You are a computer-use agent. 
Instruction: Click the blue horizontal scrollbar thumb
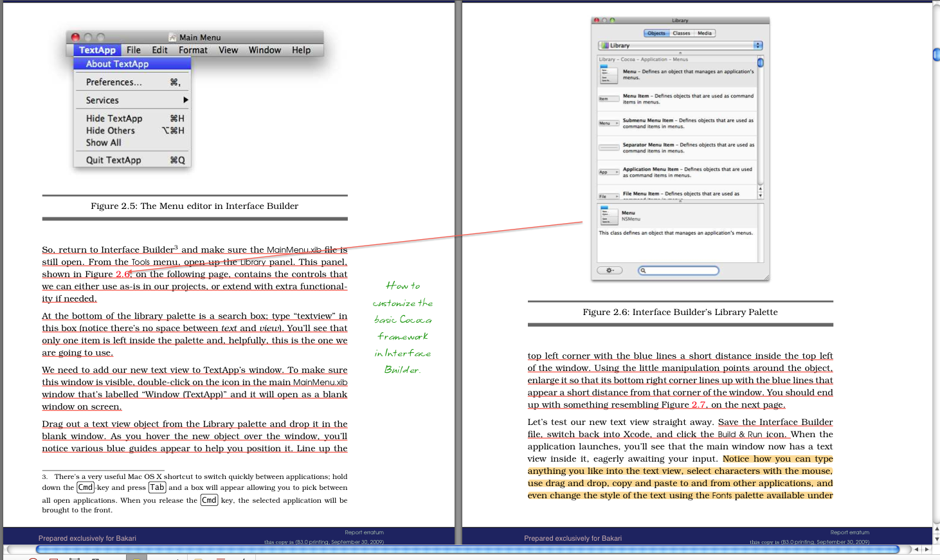pos(467,550)
